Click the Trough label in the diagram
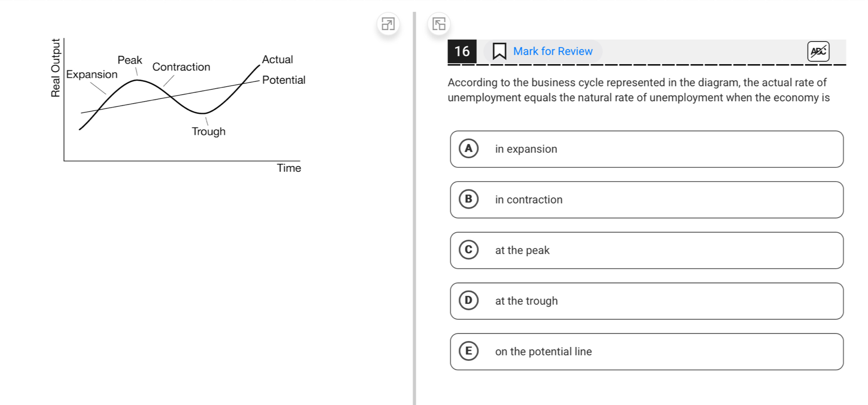868x405 pixels. [208, 131]
